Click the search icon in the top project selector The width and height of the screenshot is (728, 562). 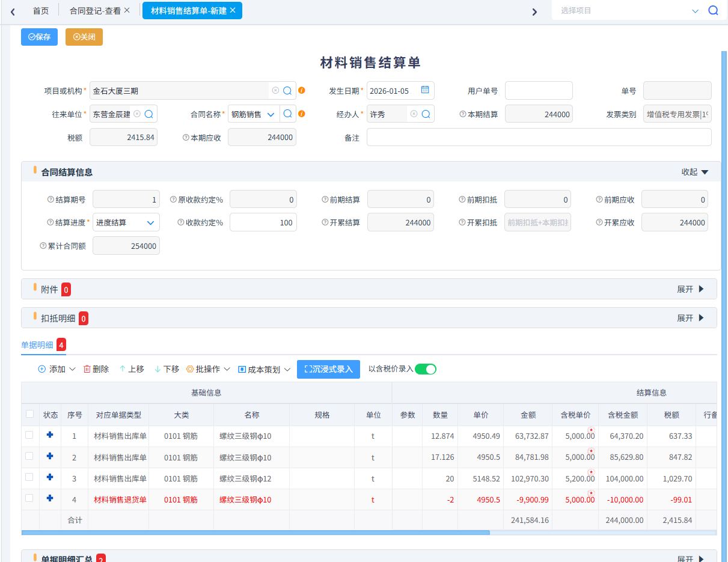(x=713, y=11)
